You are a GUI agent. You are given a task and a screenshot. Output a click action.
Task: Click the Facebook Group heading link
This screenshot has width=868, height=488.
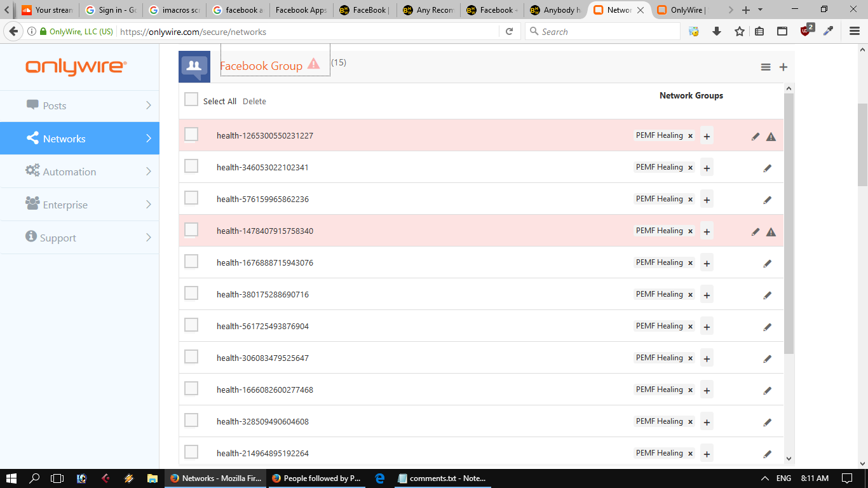(x=261, y=66)
